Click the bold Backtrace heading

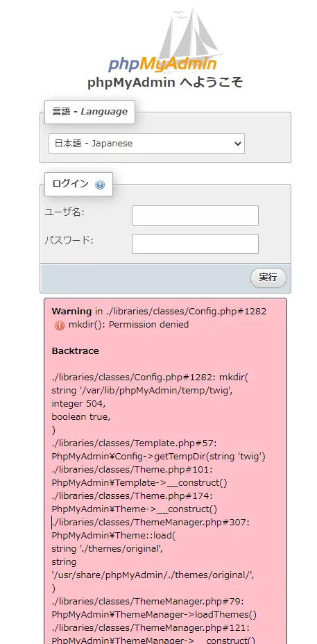[75, 350]
